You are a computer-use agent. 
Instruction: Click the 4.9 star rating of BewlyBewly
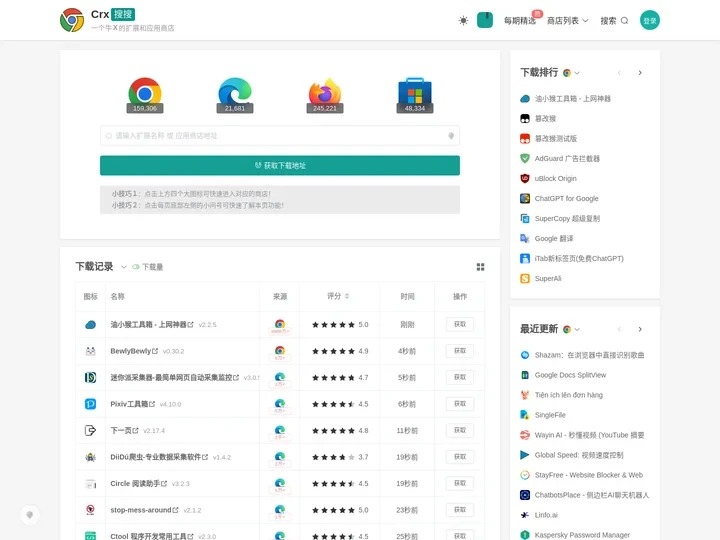click(x=340, y=351)
